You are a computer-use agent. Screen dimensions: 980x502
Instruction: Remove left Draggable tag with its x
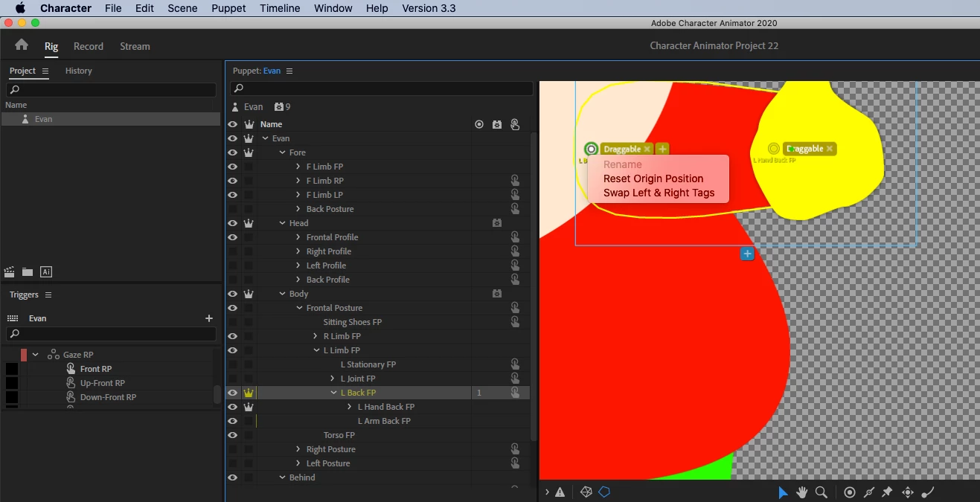tap(647, 149)
